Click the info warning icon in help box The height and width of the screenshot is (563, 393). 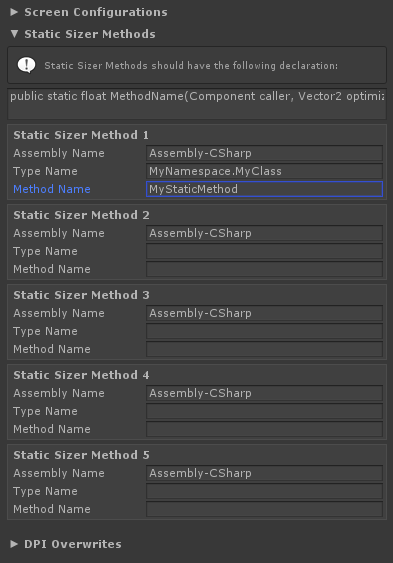[27, 65]
